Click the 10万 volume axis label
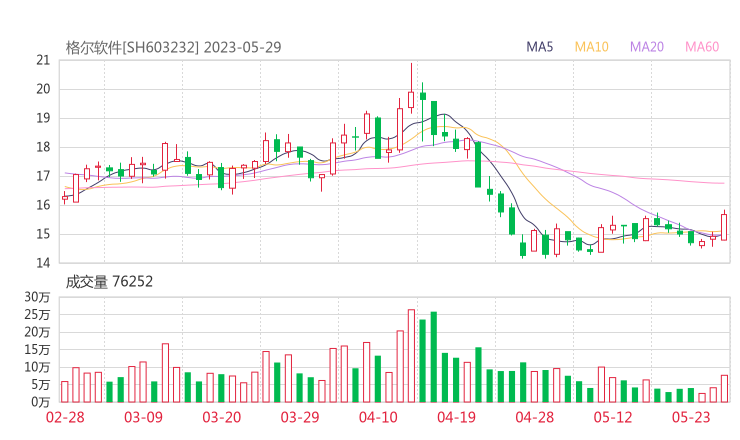 (x=37, y=367)
